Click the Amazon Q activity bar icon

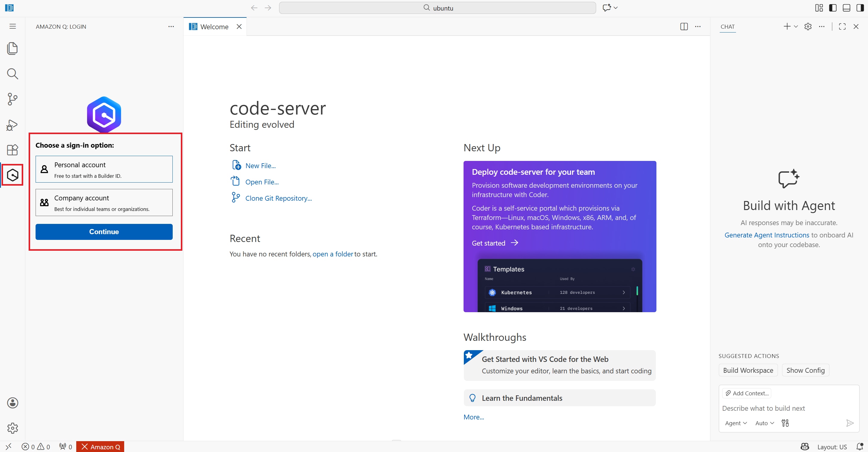click(12, 175)
